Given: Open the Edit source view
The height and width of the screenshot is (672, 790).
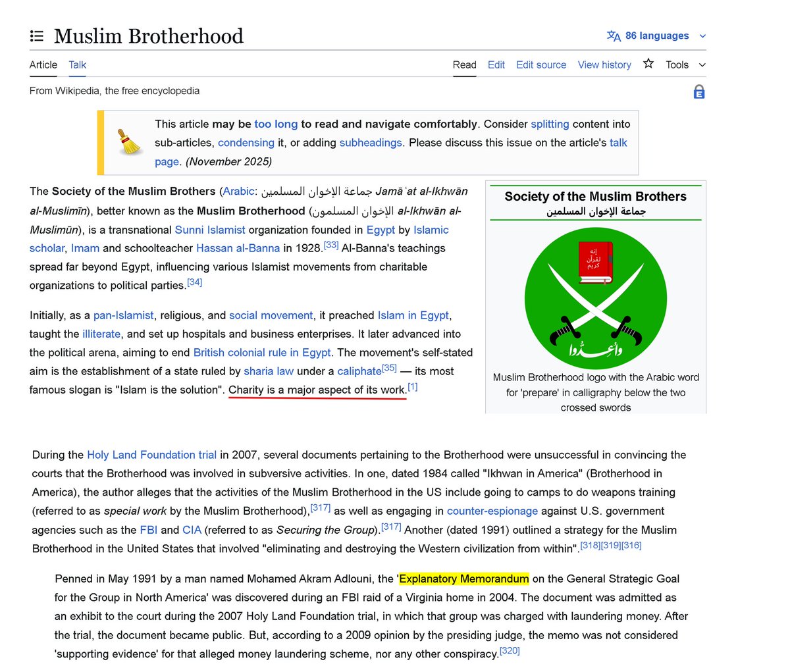Looking at the screenshot, I should point(541,65).
